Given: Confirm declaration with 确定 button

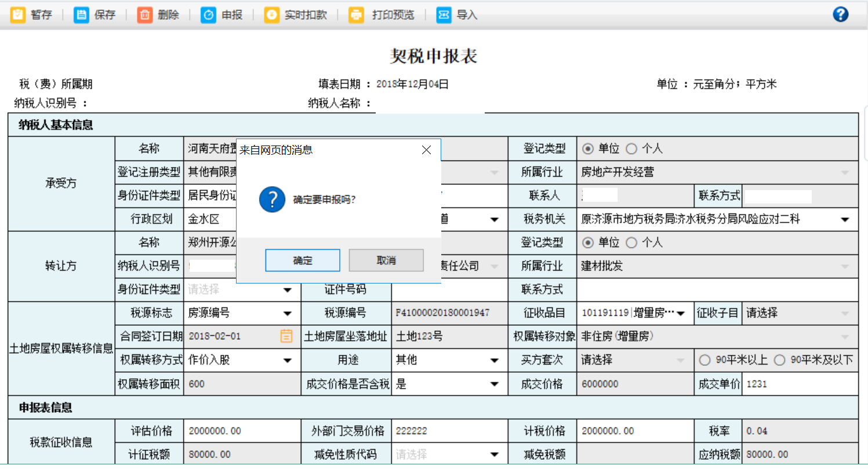Looking at the screenshot, I should pos(302,260).
